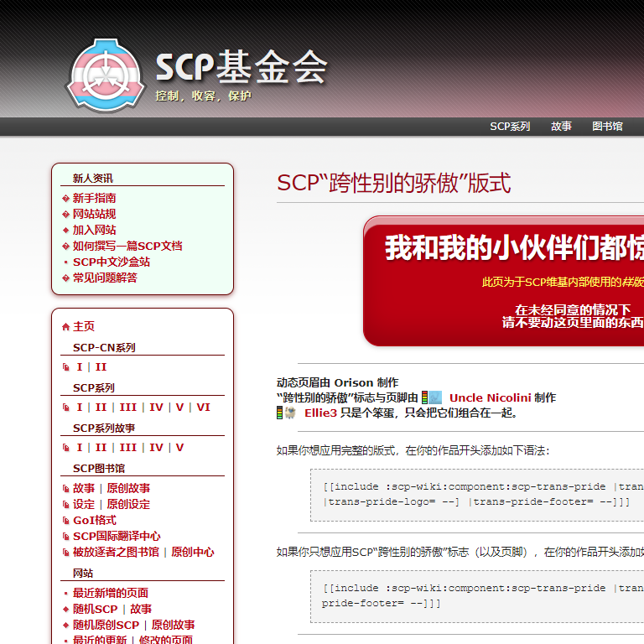Open 如何撰写一篇SCP文档 guide
Image resolution: width=644 pixels, height=644 pixels.
(x=127, y=247)
